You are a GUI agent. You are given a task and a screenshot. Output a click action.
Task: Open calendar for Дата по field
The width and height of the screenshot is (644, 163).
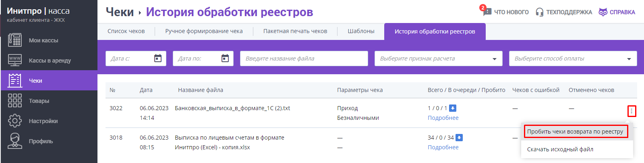pos(225,59)
